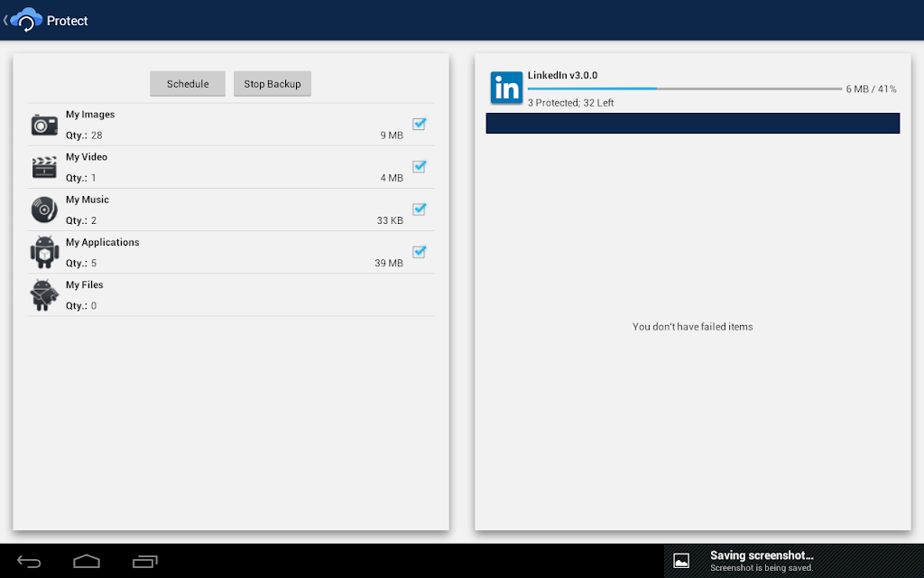Viewport: 924px width, 578px height.
Task: Click the My Music vinyl disc icon
Action: 44,210
